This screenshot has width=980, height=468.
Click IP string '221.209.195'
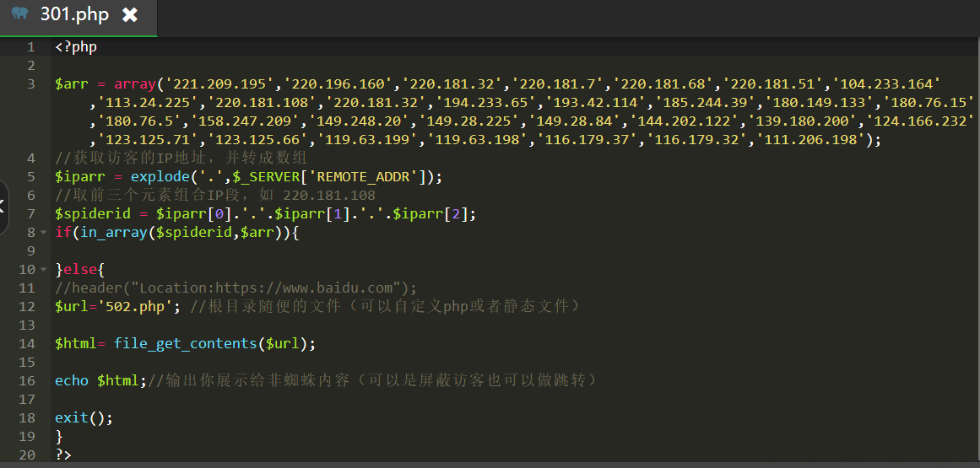(219, 84)
